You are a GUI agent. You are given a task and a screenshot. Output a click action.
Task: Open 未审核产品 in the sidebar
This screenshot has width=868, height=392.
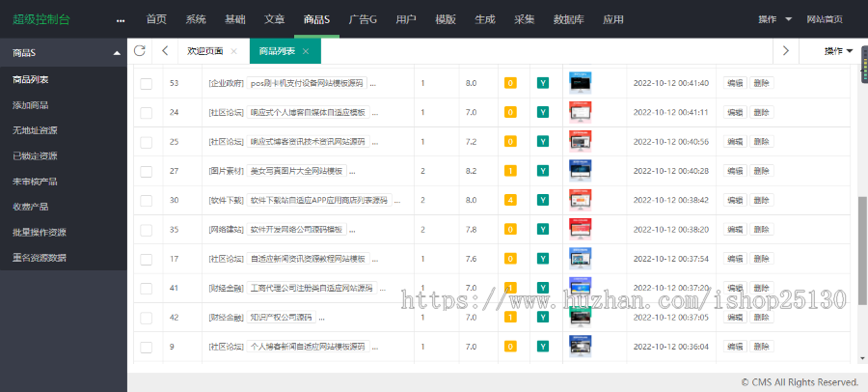(x=35, y=182)
